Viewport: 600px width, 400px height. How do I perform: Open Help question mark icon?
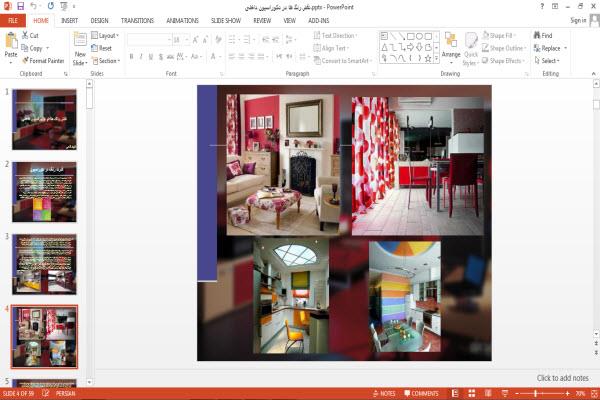coord(542,7)
